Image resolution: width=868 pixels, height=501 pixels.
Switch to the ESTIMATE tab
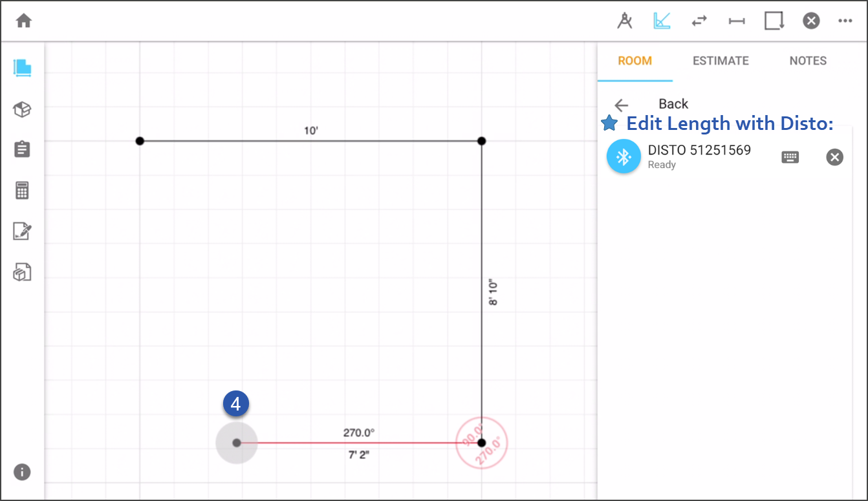tap(721, 61)
